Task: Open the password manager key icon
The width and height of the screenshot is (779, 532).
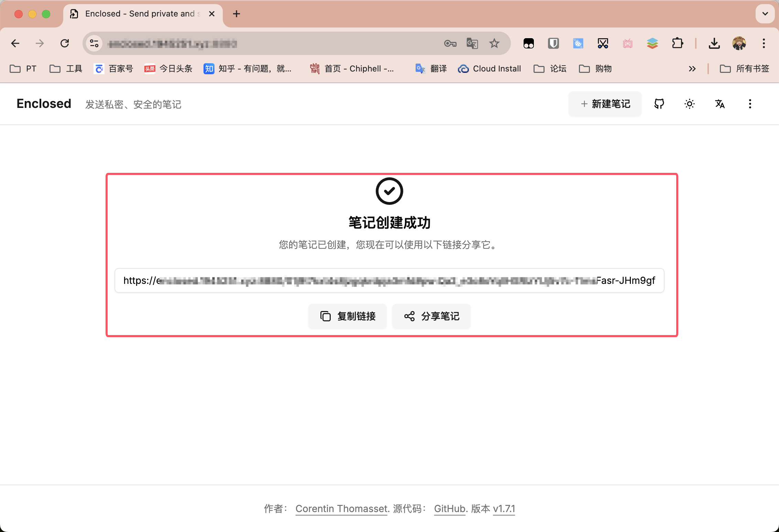Action: tap(450, 43)
